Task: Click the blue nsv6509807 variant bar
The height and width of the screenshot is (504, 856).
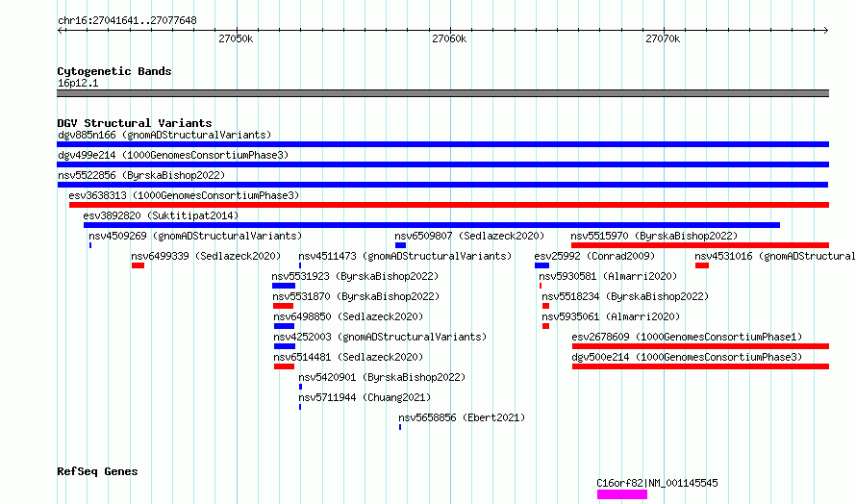Action: 401,245
